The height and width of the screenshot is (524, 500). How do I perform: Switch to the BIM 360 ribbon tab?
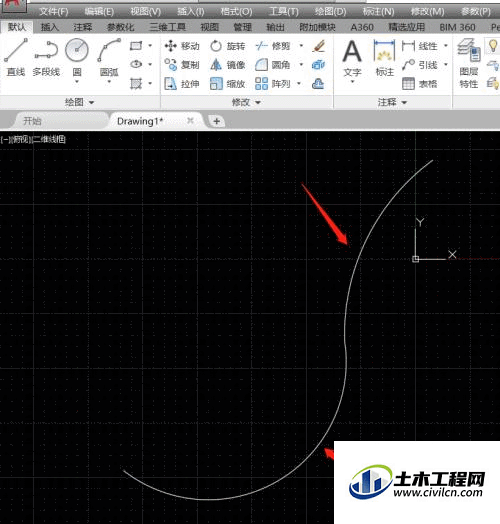tap(457, 27)
